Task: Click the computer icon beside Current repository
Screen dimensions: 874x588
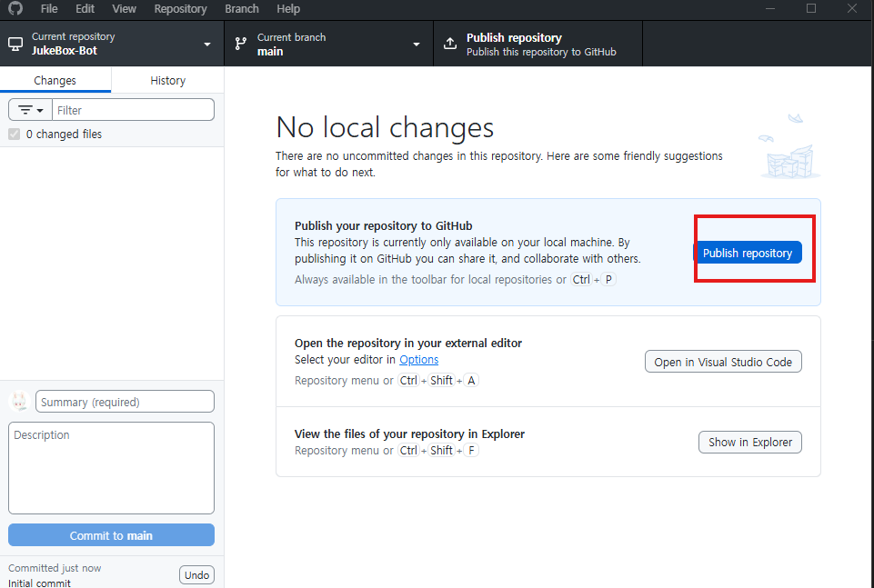Action: pos(15,44)
